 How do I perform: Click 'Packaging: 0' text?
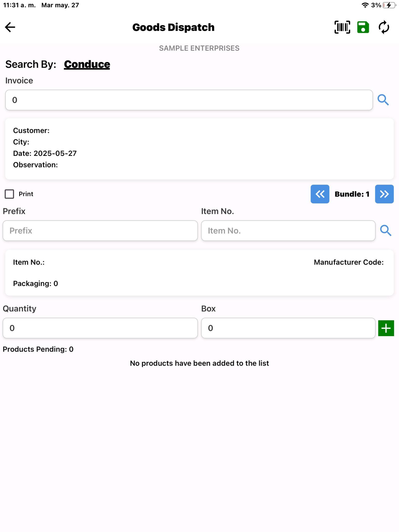click(35, 284)
